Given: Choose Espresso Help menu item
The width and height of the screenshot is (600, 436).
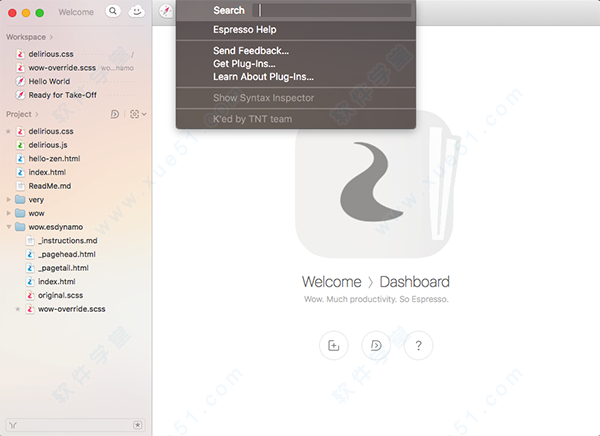Looking at the screenshot, I should click(x=296, y=30).
